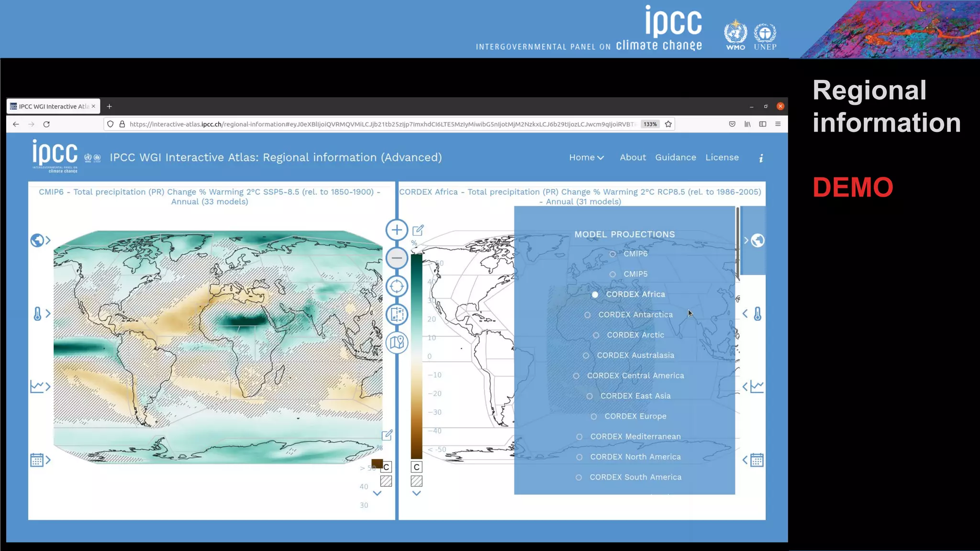Click the CMIP6 map title text

tap(210, 197)
